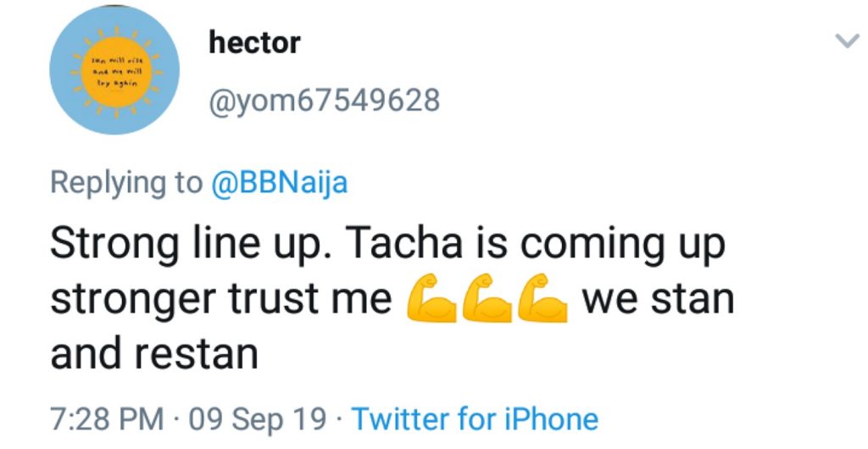
Task: Open the "Twitter for iPhone" source link
Action: click(x=475, y=419)
